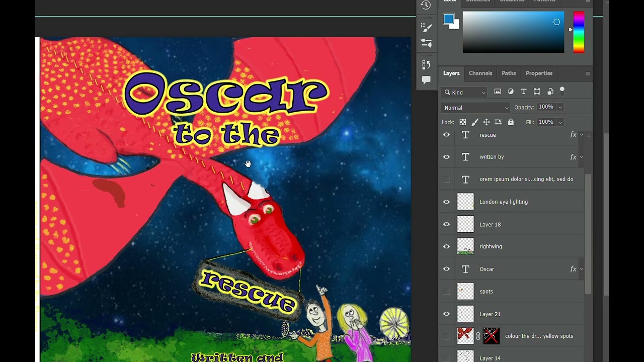Filter layers by pixel layers icon
644x362 pixels.
point(498,92)
